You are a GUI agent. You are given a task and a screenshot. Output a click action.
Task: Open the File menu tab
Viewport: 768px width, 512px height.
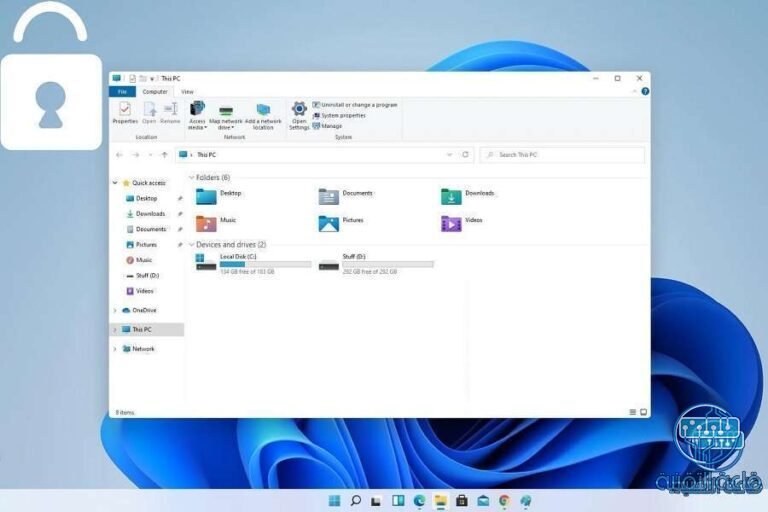pyautogui.click(x=121, y=91)
